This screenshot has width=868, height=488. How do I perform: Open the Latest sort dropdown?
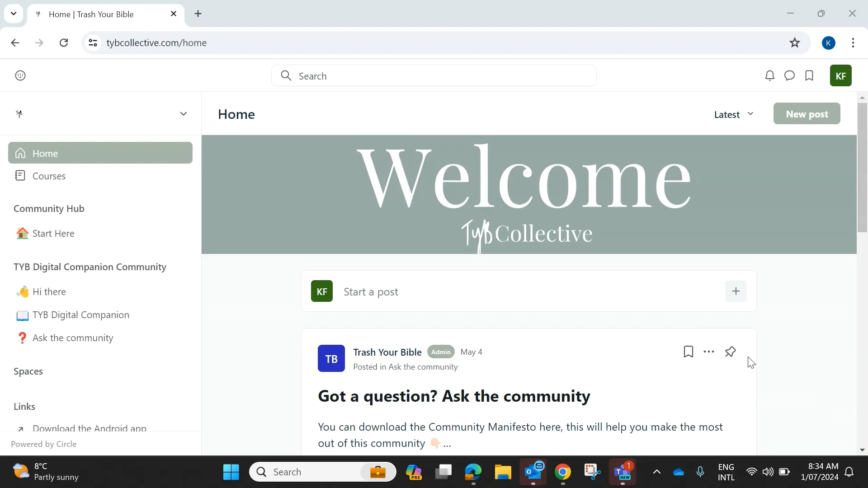click(x=732, y=114)
